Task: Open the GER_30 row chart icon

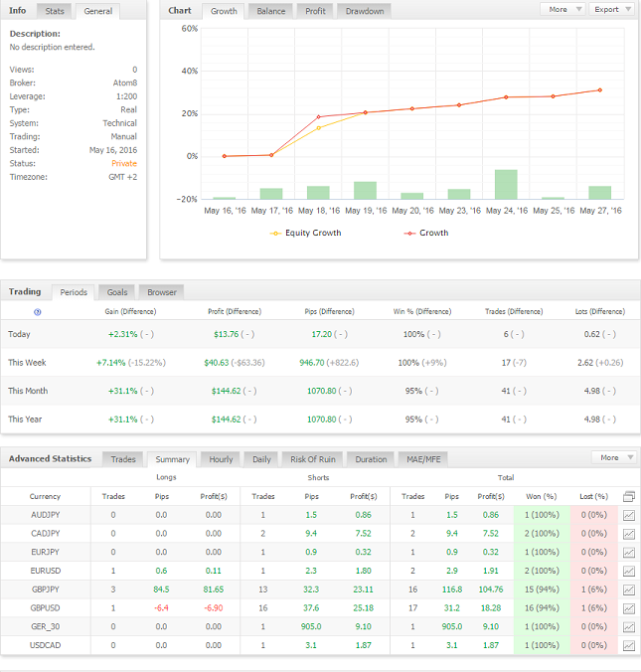Action: point(628,627)
